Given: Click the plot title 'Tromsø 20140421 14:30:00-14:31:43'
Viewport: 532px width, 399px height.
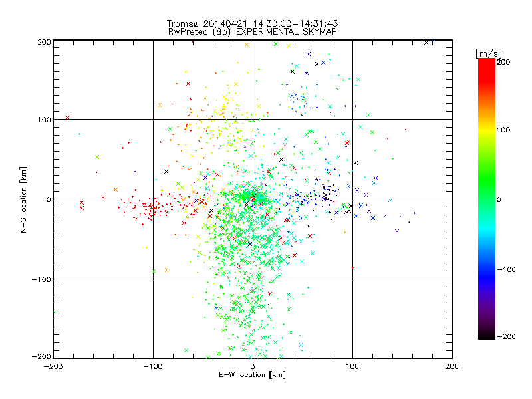Looking at the screenshot, I should pos(252,23).
